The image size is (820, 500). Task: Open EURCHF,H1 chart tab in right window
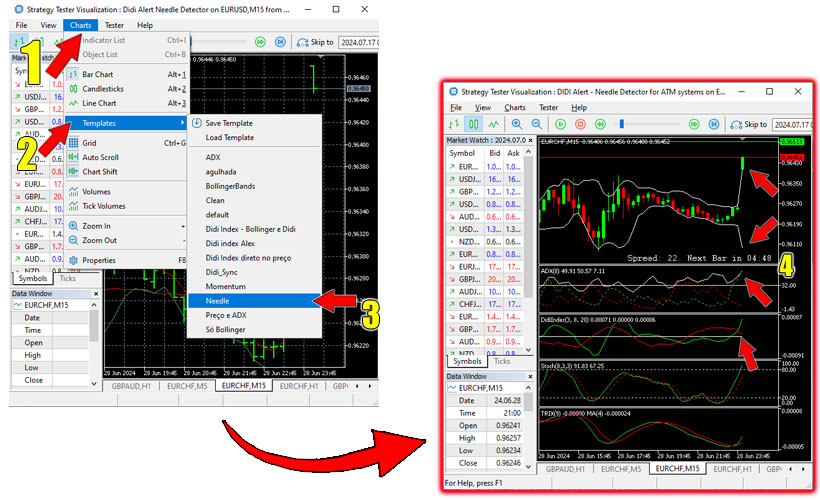coord(732,469)
